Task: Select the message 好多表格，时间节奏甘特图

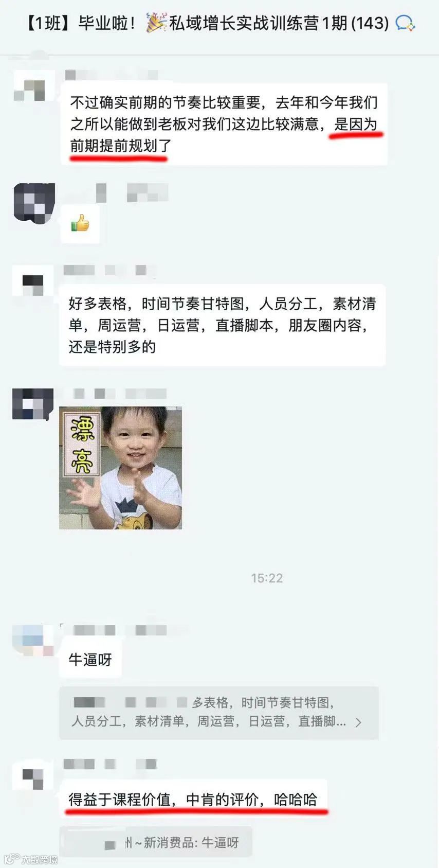Action: tap(222, 325)
